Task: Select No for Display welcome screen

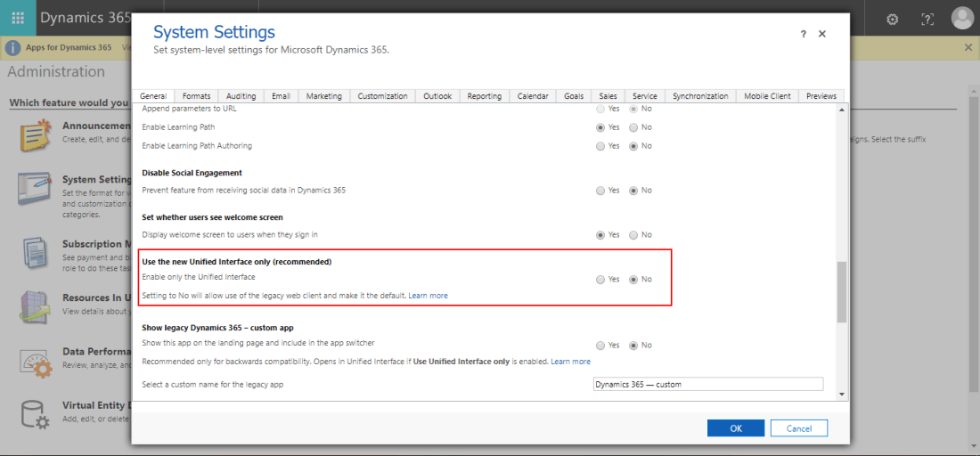Action: (x=633, y=234)
